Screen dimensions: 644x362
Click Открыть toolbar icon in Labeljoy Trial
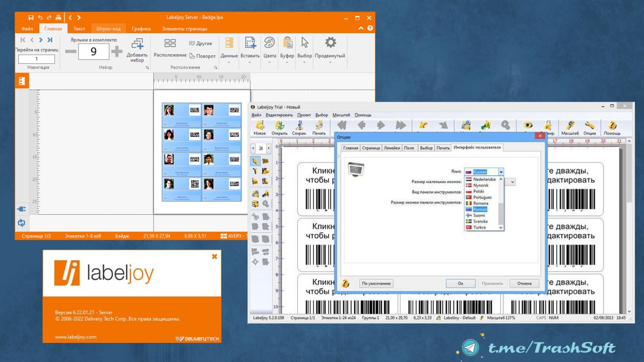(279, 128)
